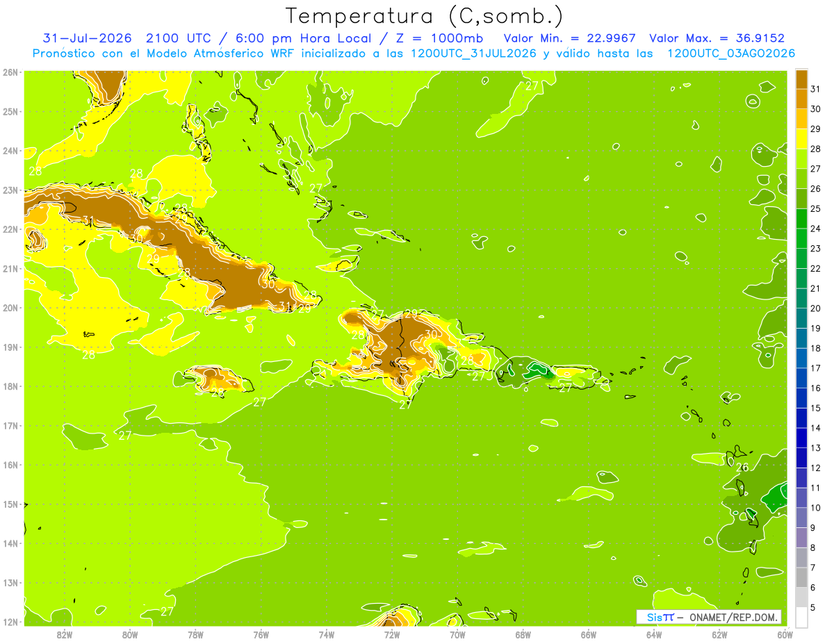
Task: Click value 8 in the color legend
Action: [813, 548]
